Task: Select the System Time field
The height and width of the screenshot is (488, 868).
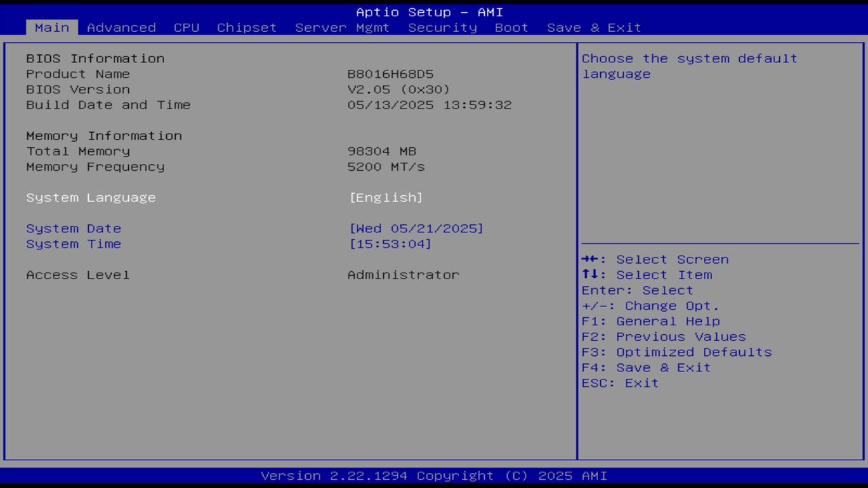Action: pyautogui.click(x=73, y=244)
